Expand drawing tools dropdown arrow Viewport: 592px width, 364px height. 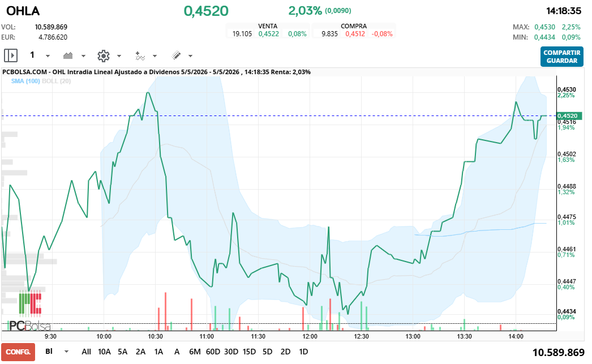[x=190, y=56]
